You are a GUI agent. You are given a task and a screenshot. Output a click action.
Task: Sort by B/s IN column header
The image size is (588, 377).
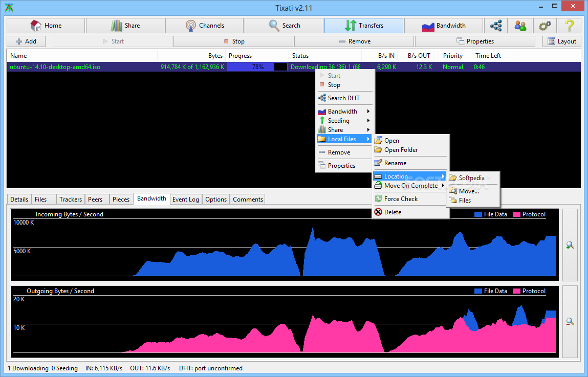380,55
